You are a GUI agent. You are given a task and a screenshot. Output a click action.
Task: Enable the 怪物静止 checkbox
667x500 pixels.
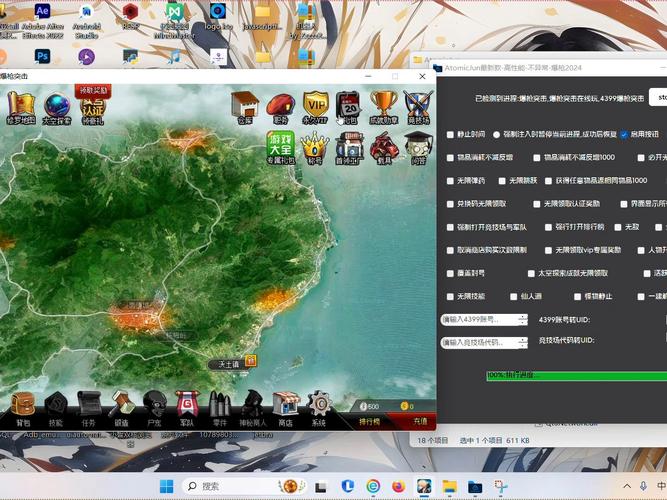pyautogui.click(x=577, y=297)
